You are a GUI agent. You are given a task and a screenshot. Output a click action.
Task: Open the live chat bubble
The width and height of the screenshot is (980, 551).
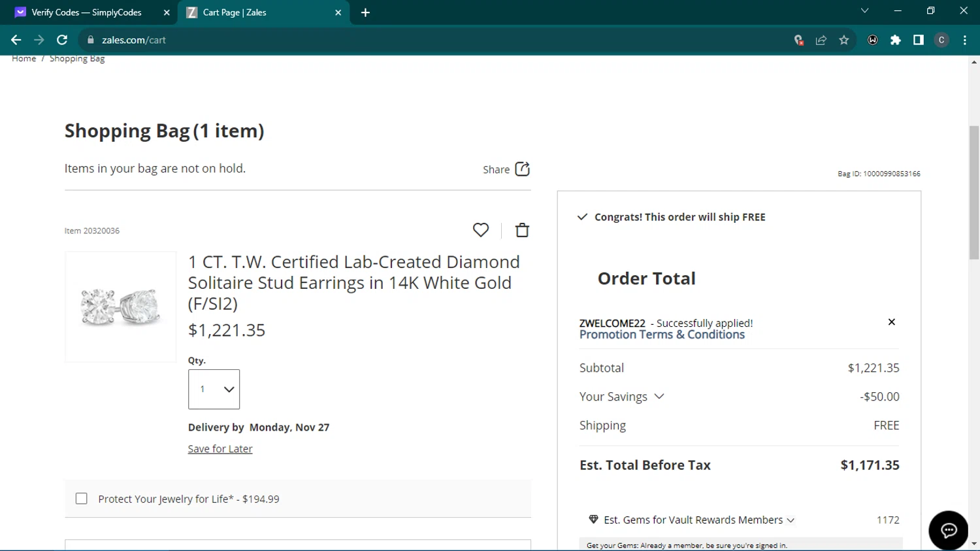(x=949, y=530)
